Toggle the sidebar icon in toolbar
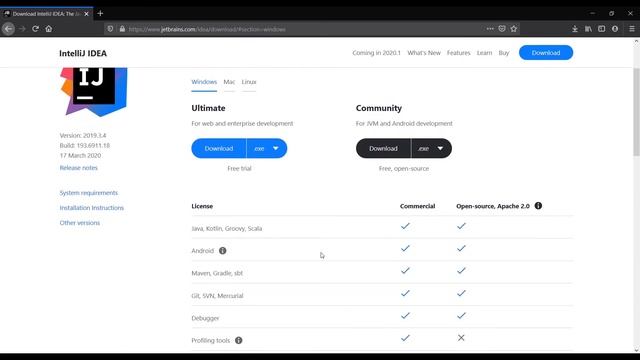Viewport: 640px width, 360px height. [x=602, y=29]
